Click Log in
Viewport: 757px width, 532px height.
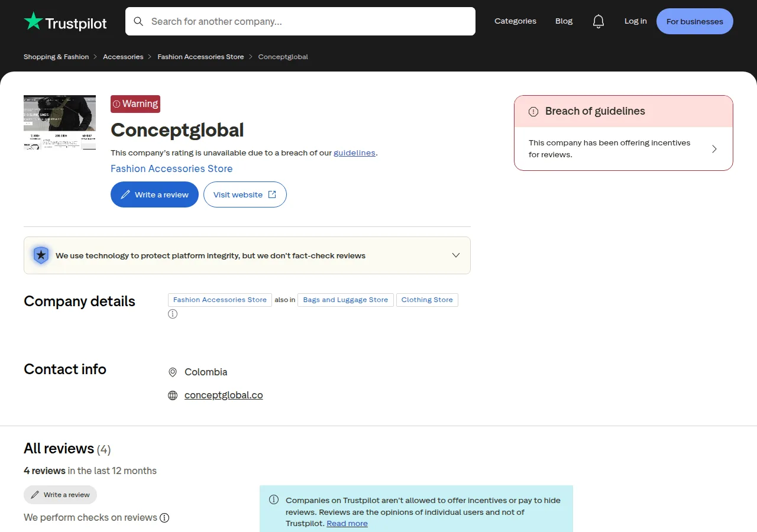[x=636, y=21]
